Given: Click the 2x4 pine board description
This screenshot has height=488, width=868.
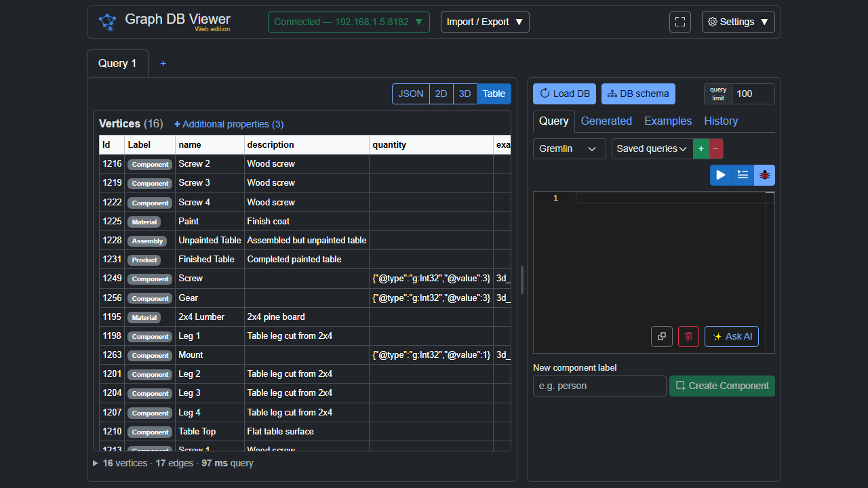Looking at the screenshot, I should [307, 317].
